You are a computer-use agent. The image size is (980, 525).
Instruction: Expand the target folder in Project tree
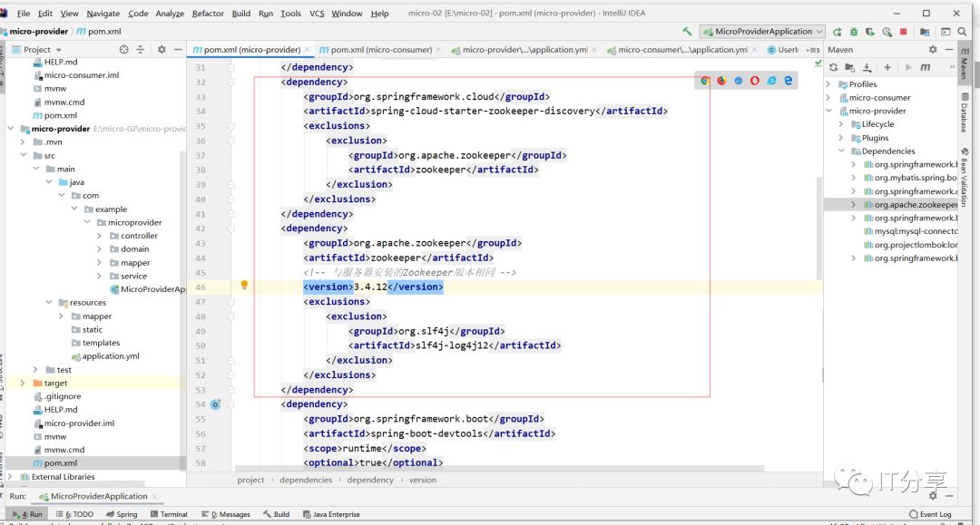point(23,384)
